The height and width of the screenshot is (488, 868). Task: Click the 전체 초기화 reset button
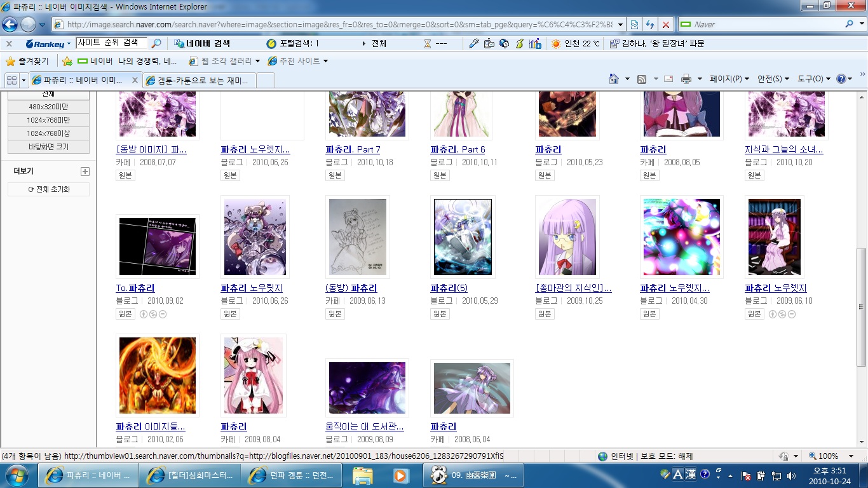click(x=49, y=189)
